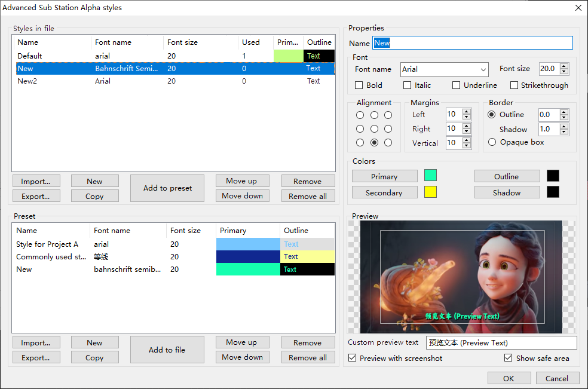Increase the Font size spinner value
Image resolution: width=588 pixels, height=389 pixels.
coord(564,66)
